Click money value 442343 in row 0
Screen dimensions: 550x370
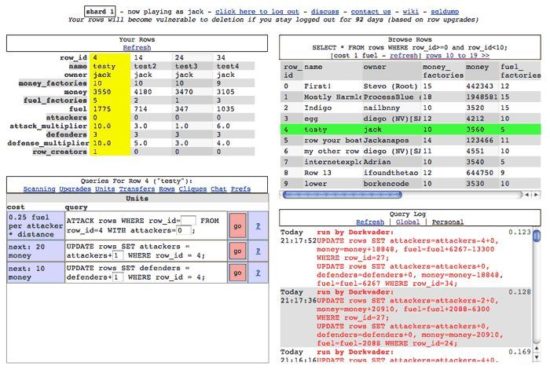tap(479, 86)
